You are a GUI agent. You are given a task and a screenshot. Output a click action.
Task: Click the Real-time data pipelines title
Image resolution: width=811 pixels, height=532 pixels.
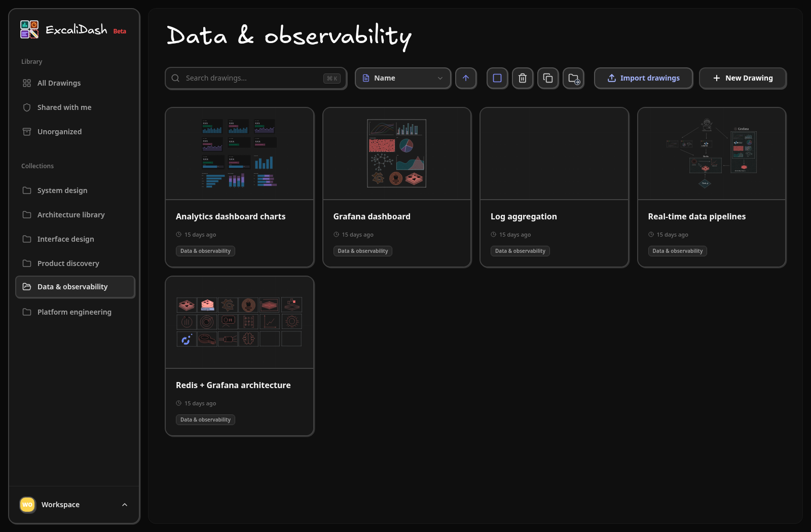697,216
